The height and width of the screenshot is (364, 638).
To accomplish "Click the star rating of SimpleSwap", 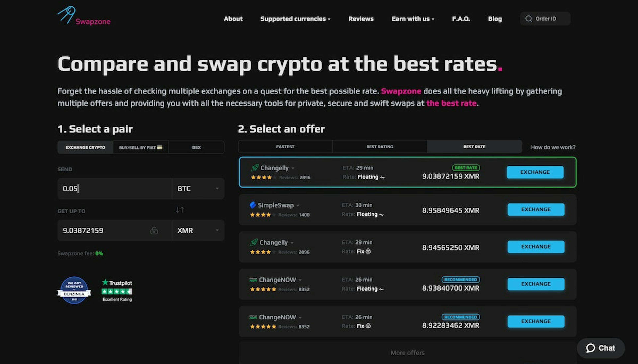I will (263, 215).
